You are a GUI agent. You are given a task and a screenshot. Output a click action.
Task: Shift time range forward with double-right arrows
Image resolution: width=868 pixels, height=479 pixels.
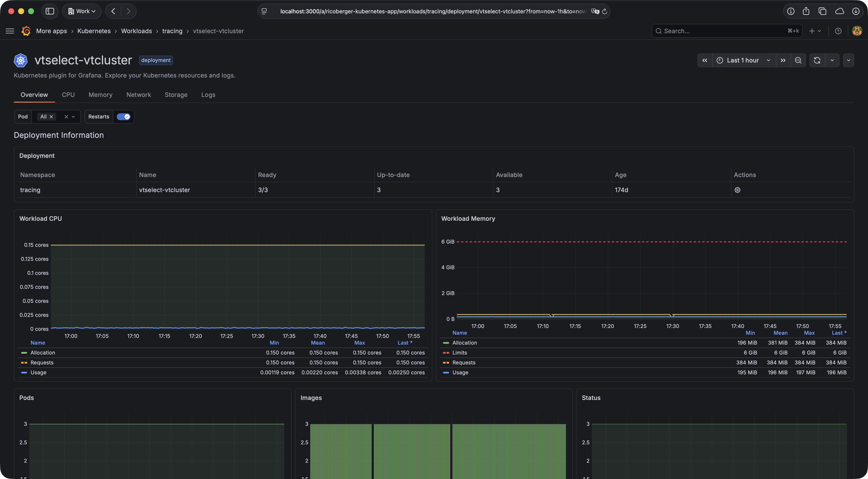pos(783,60)
